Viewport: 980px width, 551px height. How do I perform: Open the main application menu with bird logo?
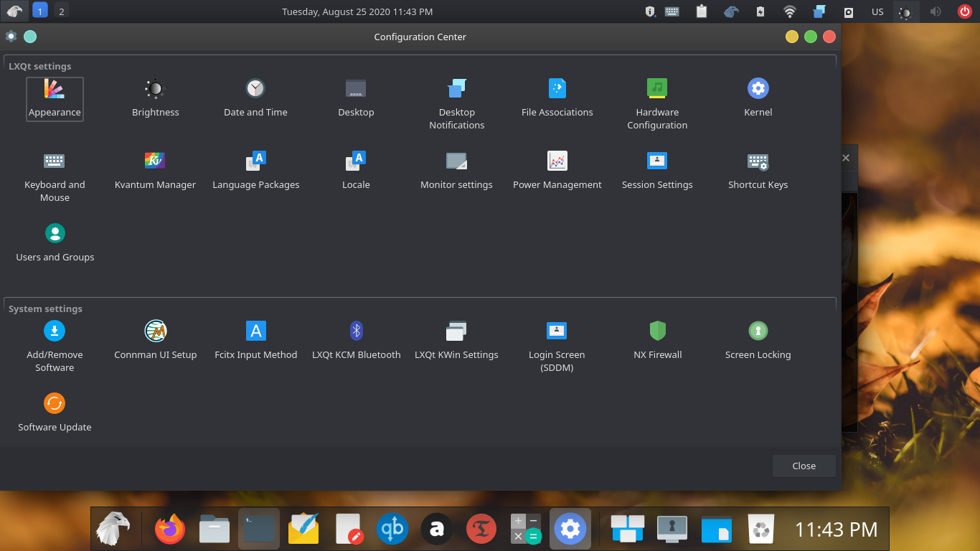14,11
